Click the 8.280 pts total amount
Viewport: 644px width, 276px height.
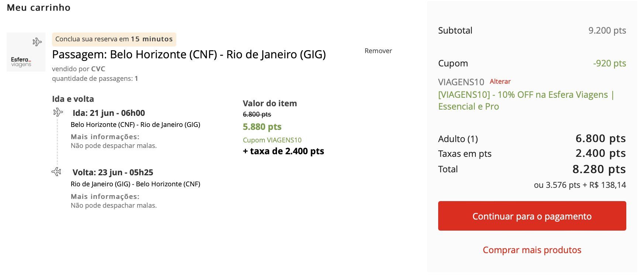coord(599,169)
